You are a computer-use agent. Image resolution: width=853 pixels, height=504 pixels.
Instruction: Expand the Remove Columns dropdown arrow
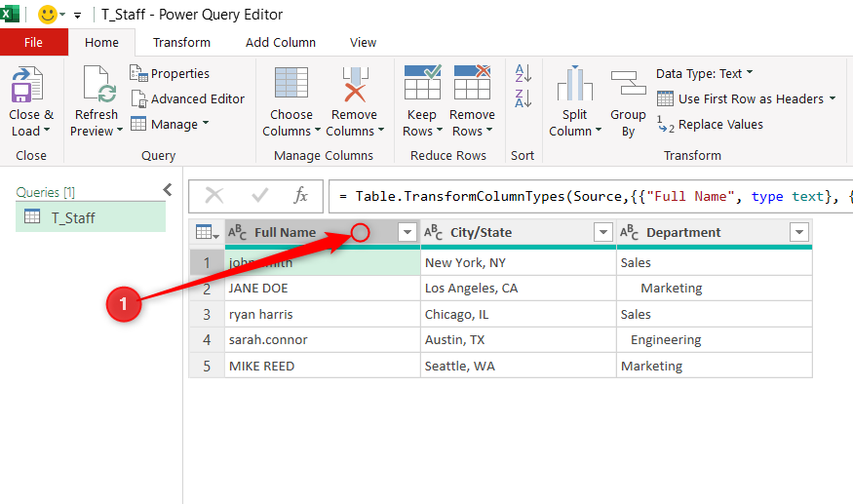tap(381, 130)
